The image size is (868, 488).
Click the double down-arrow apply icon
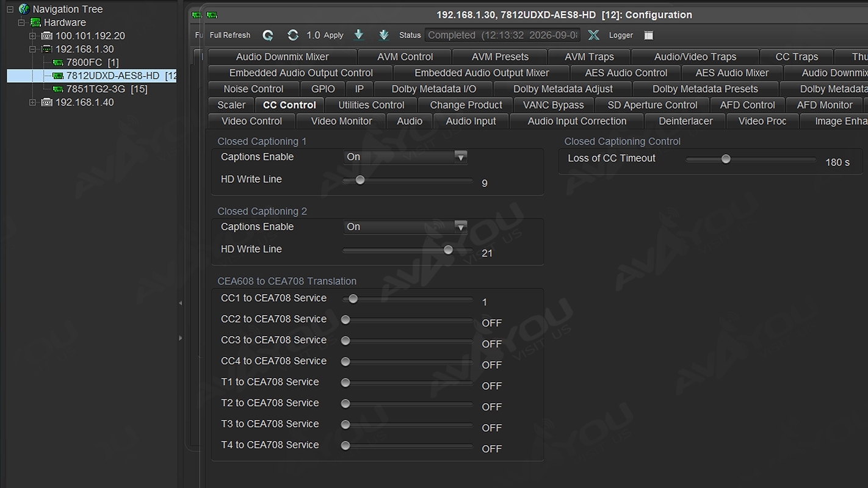(x=384, y=35)
